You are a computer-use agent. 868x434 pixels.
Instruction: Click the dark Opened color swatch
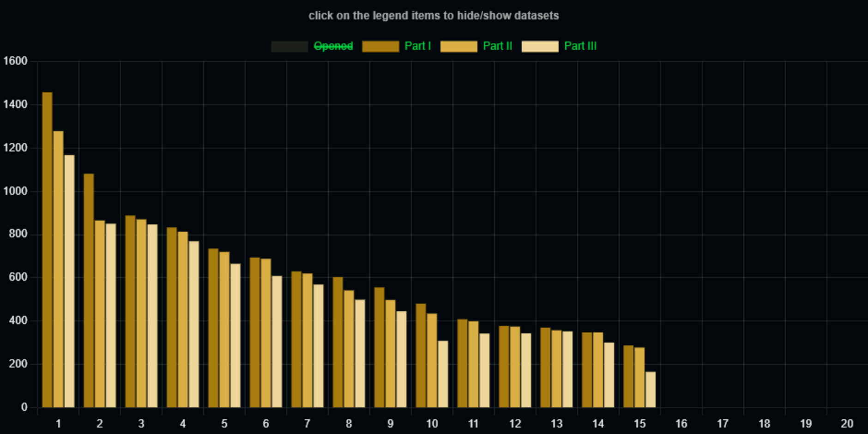tap(289, 46)
